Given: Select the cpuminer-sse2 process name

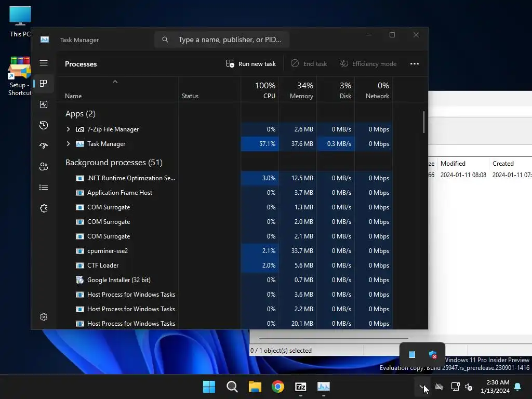Looking at the screenshot, I should point(108,251).
